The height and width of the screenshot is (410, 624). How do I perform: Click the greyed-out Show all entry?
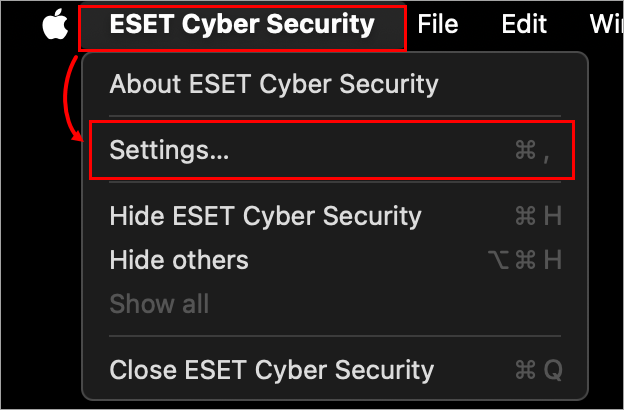tap(159, 304)
